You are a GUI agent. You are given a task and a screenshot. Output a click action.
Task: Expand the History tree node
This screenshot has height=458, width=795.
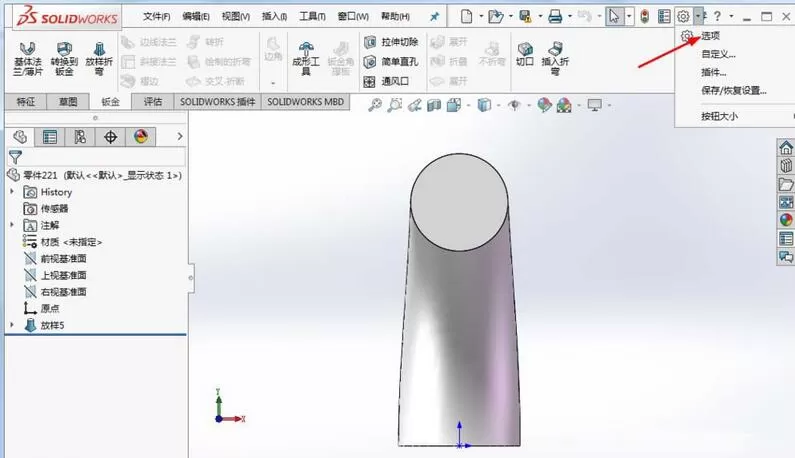click(12, 192)
